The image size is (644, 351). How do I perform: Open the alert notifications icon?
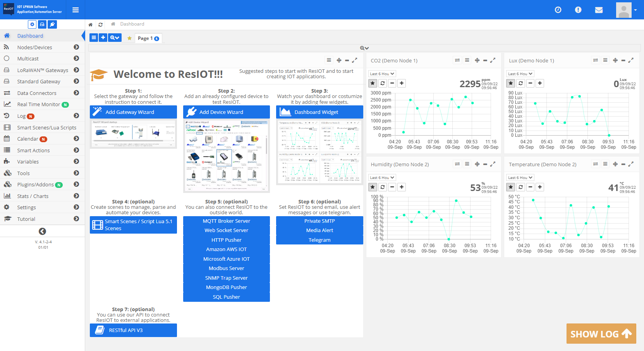coord(578,10)
